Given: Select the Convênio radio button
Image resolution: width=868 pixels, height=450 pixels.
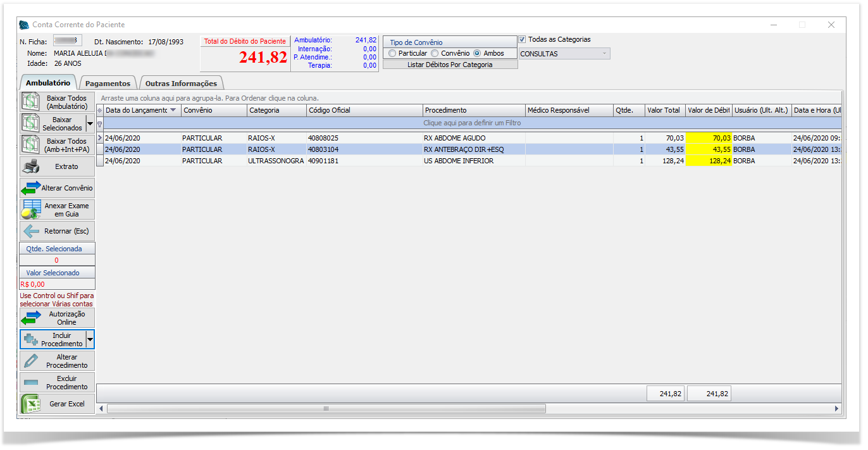Looking at the screenshot, I should tap(435, 54).
